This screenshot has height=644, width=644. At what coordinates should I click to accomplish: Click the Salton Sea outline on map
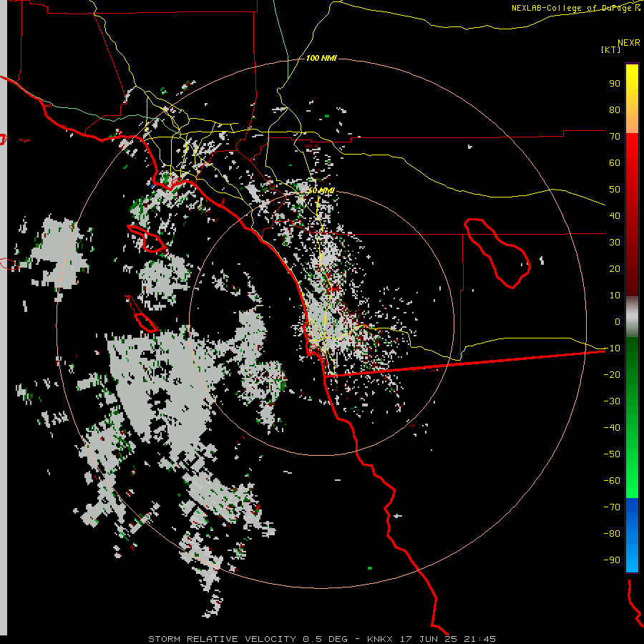(497, 253)
